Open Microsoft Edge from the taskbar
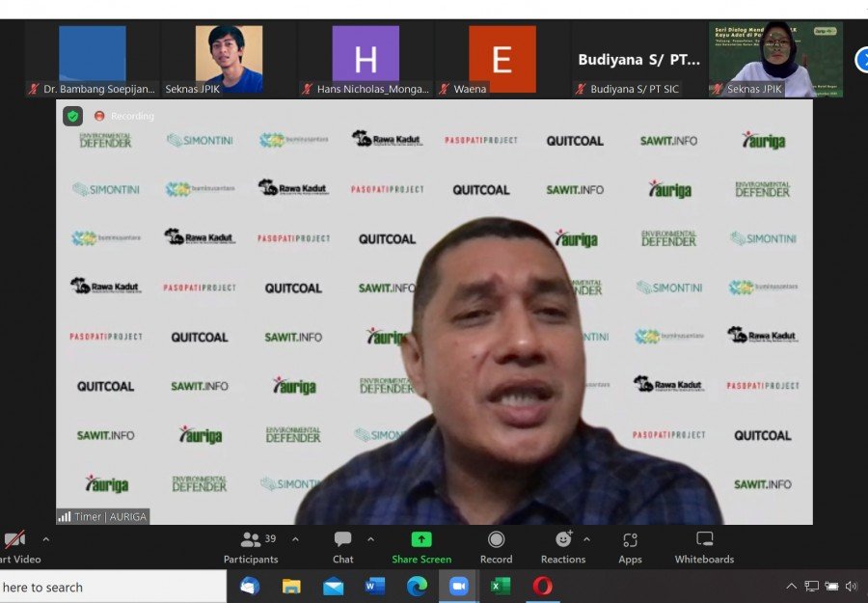868x603 pixels. click(417, 587)
